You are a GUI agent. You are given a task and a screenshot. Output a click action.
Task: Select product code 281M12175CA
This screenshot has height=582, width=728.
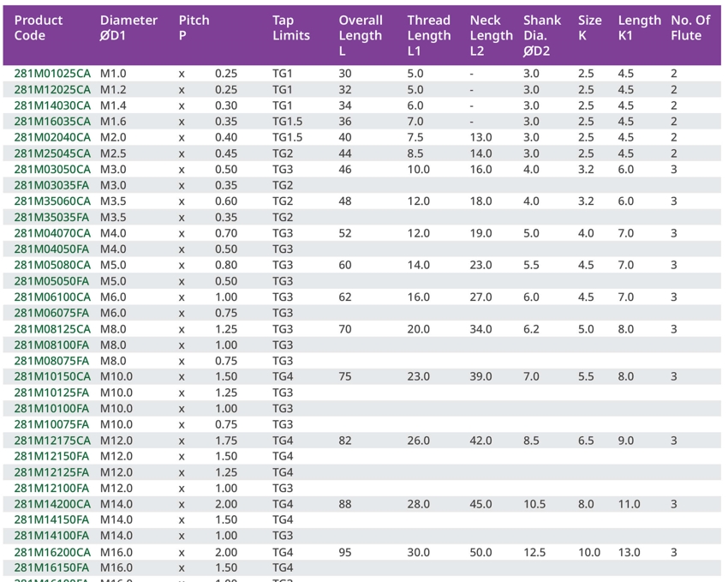coord(51,441)
